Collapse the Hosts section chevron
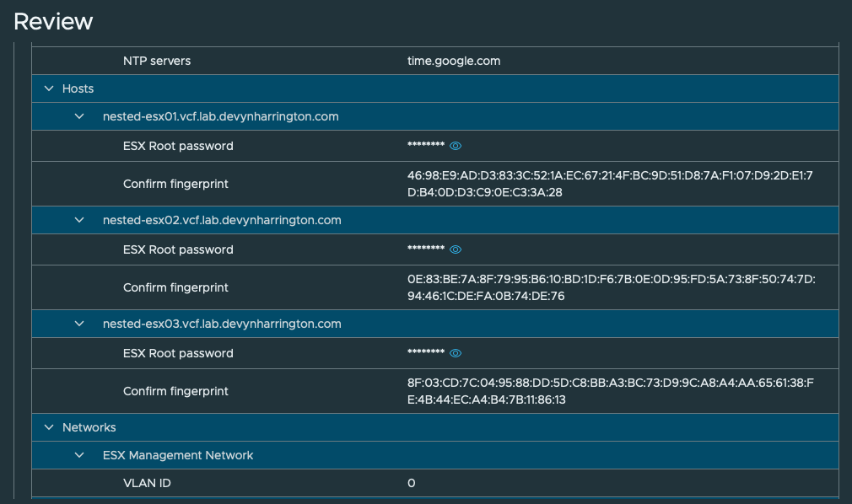Screen dimensions: 852x504 [49, 88]
